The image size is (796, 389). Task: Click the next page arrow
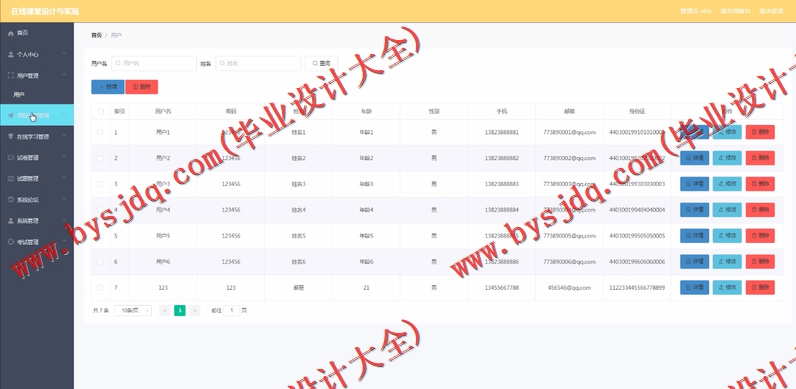click(195, 310)
